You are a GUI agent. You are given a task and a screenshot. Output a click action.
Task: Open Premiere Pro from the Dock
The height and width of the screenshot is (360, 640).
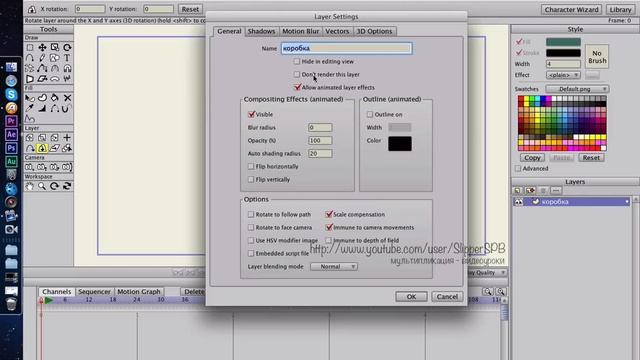coord(11,121)
